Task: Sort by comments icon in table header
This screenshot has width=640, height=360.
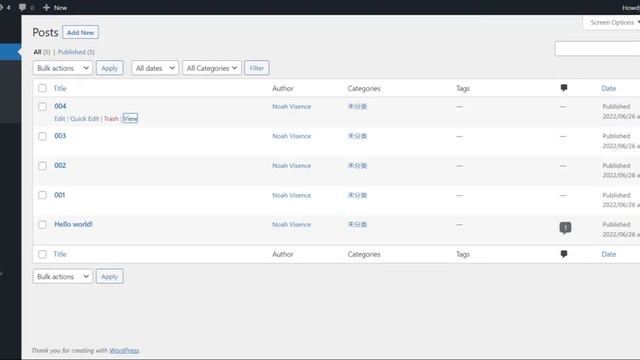Action: click(564, 88)
